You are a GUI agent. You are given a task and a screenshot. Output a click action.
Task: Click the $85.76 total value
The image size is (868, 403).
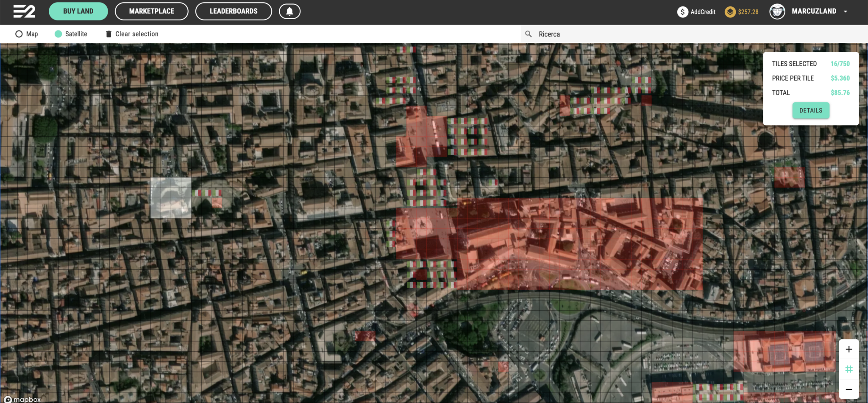click(x=840, y=92)
